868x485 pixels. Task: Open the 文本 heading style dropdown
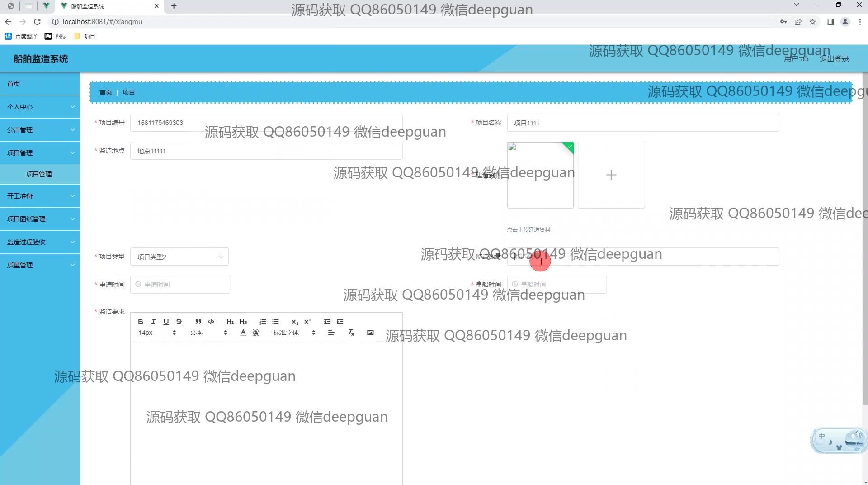pyautogui.click(x=208, y=333)
